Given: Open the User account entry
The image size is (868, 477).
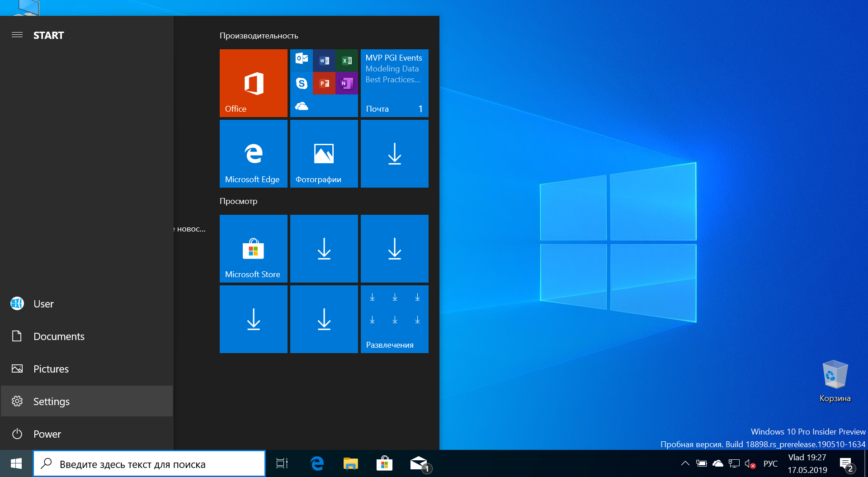Looking at the screenshot, I should click(x=87, y=304).
